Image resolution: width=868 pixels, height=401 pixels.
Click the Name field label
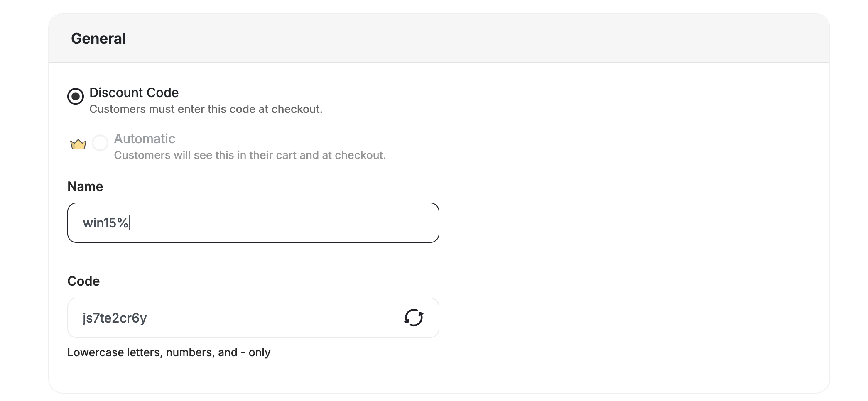pos(85,187)
